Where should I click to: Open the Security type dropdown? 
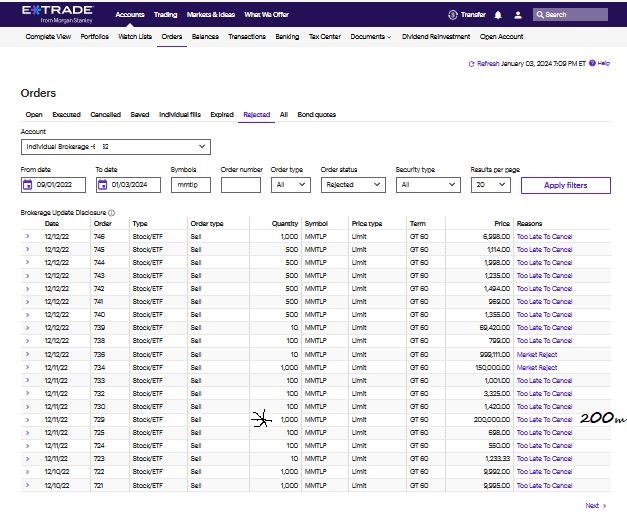click(428, 185)
